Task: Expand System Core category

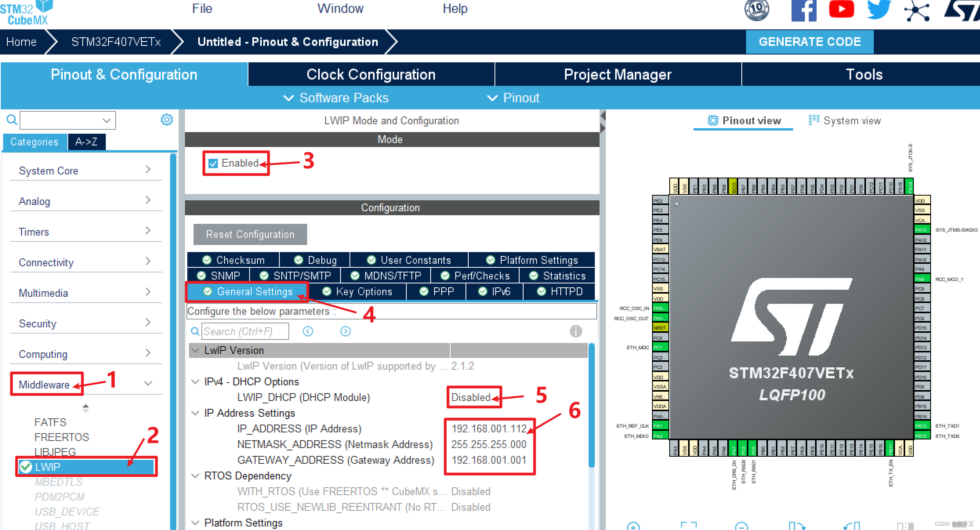Action: click(86, 171)
